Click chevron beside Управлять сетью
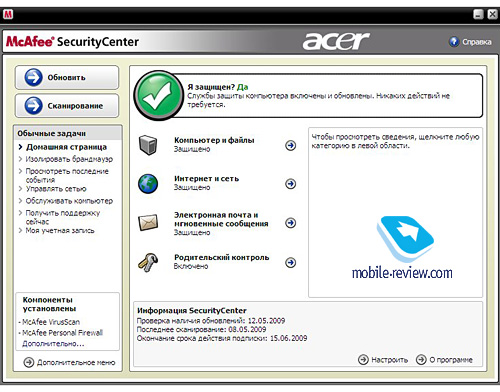The height and width of the screenshot is (392, 500). pyautogui.click(x=20, y=189)
